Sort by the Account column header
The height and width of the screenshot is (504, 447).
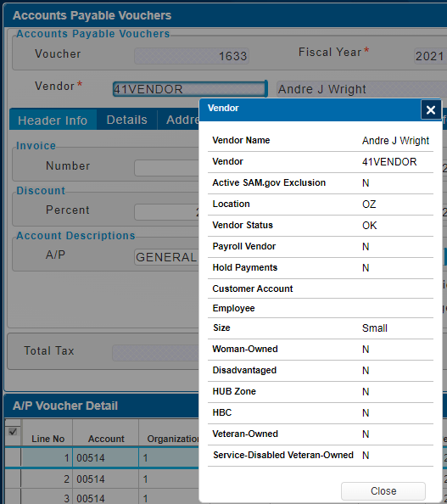click(106, 439)
